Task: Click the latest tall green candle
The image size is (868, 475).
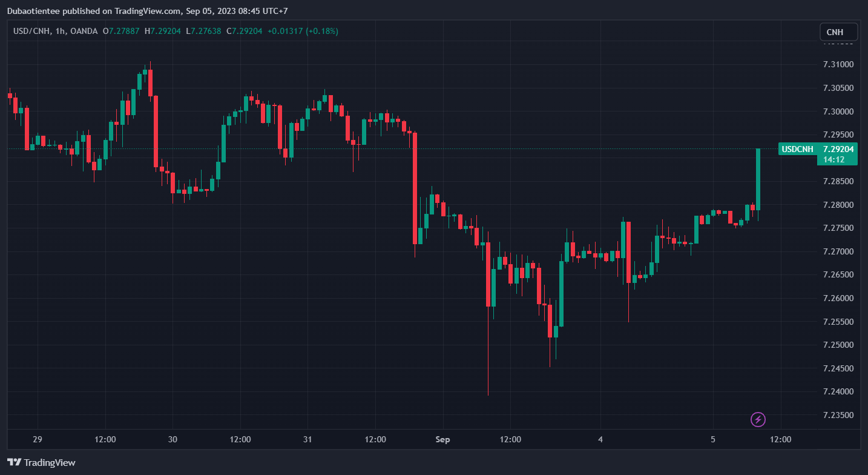Action: [758, 179]
